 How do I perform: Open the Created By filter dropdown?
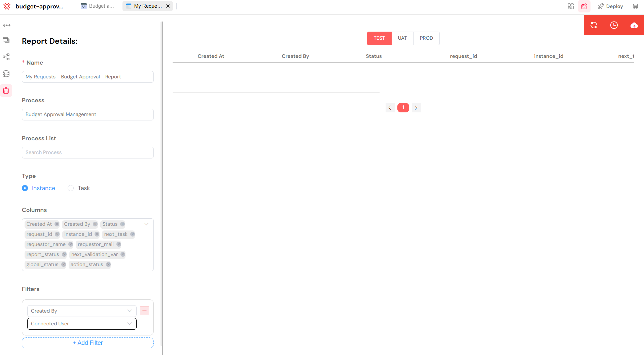[82, 311]
